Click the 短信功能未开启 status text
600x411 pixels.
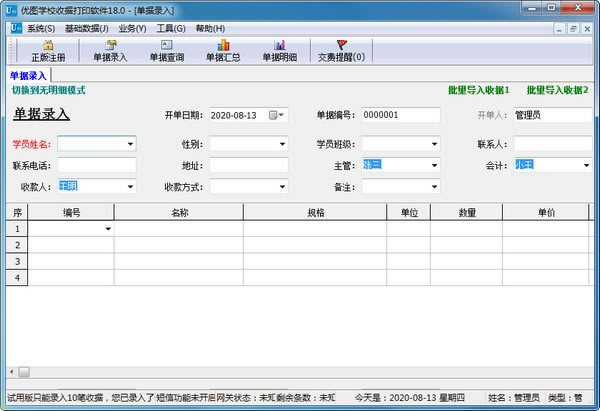coord(186,398)
